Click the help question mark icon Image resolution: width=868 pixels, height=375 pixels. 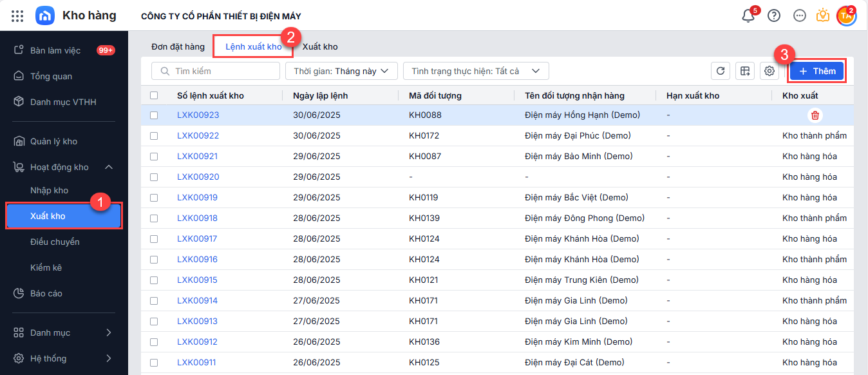tap(774, 16)
